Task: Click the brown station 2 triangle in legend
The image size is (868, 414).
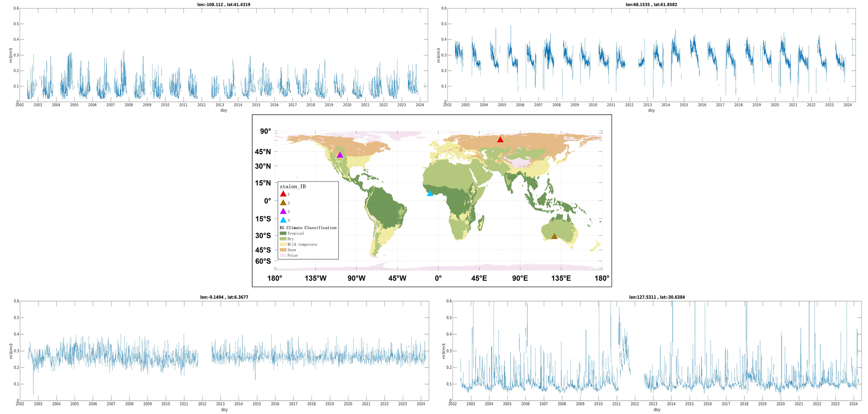Action: [283, 203]
